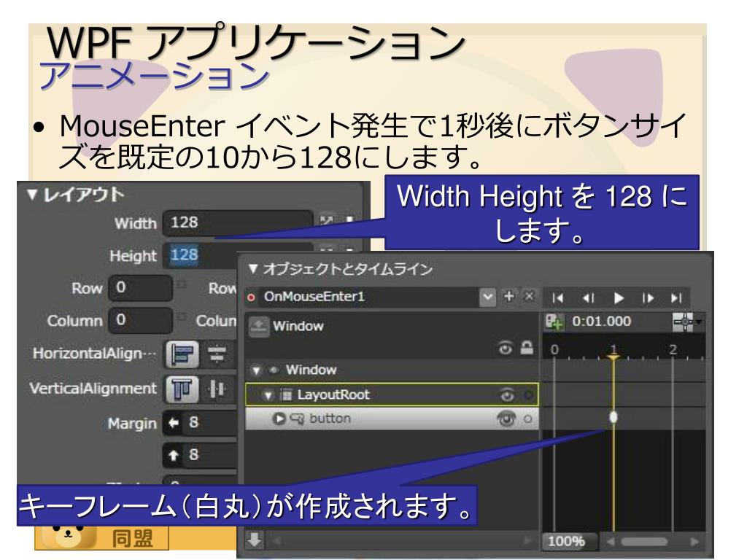Click the timeline scrollbar right arrow
The height and width of the screenshot is (560, 747).
694,542
